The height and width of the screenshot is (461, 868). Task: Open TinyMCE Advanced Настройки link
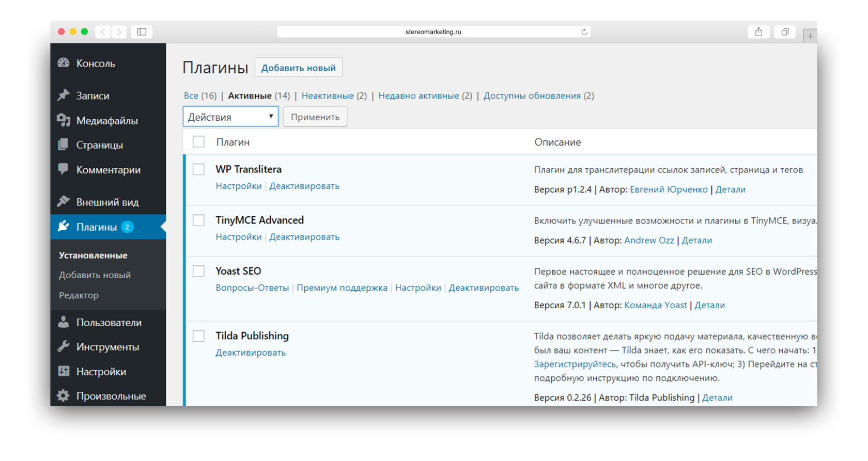pos(239,237)
